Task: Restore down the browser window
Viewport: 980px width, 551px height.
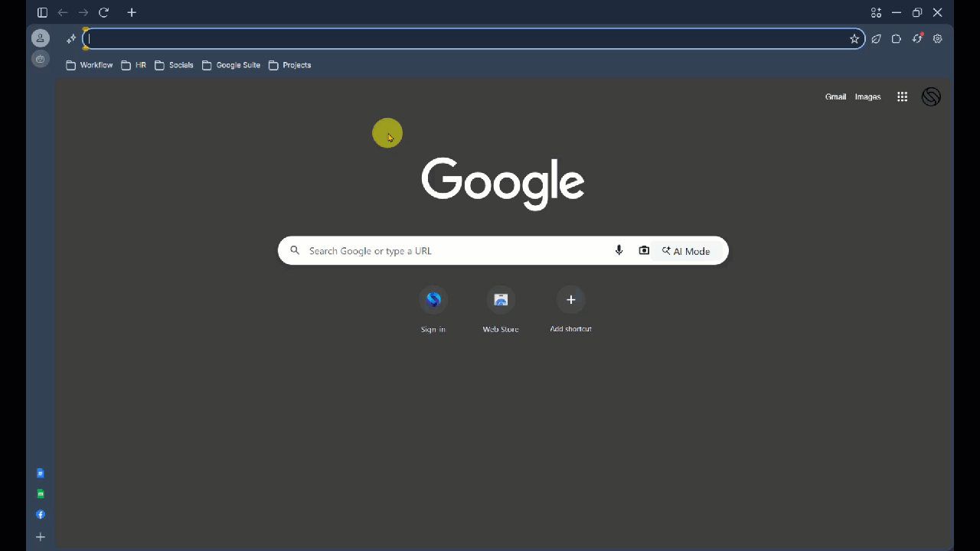Action: click(917, 12)
